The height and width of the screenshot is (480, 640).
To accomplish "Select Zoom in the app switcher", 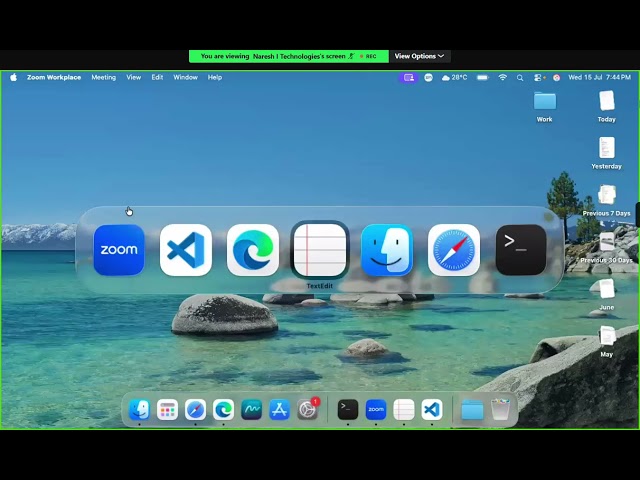I will [x=119, y=250].
